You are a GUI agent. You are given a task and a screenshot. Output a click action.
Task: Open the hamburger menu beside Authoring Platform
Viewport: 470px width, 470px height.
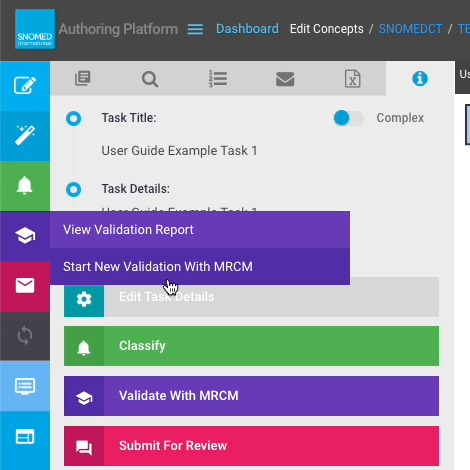click(195, 29)
